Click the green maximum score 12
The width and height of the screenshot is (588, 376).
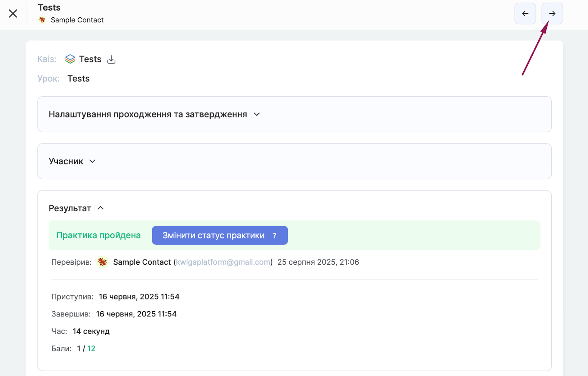click(91, 348)
